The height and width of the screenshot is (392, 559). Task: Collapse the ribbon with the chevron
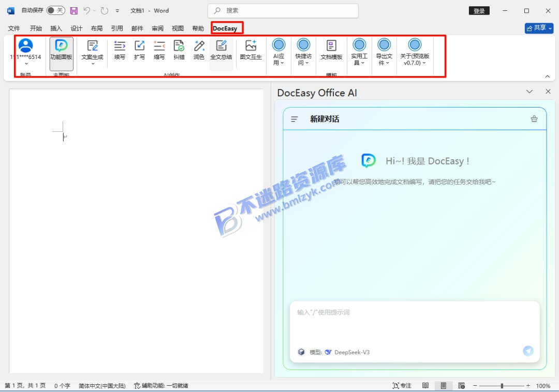click(x=548, y=76)
